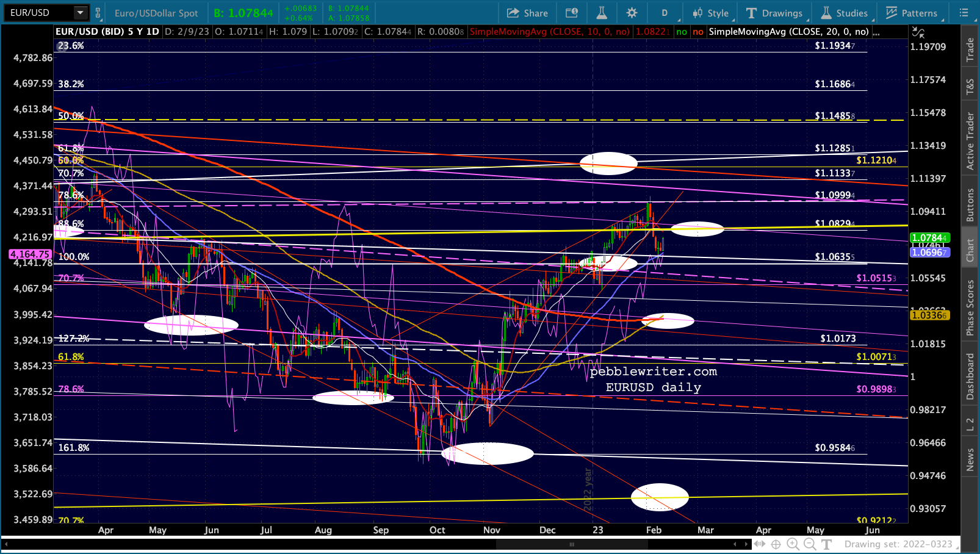980x554 pixels.
Task: Expand the truncated study list ellipsis
Action: coord(876,32)
